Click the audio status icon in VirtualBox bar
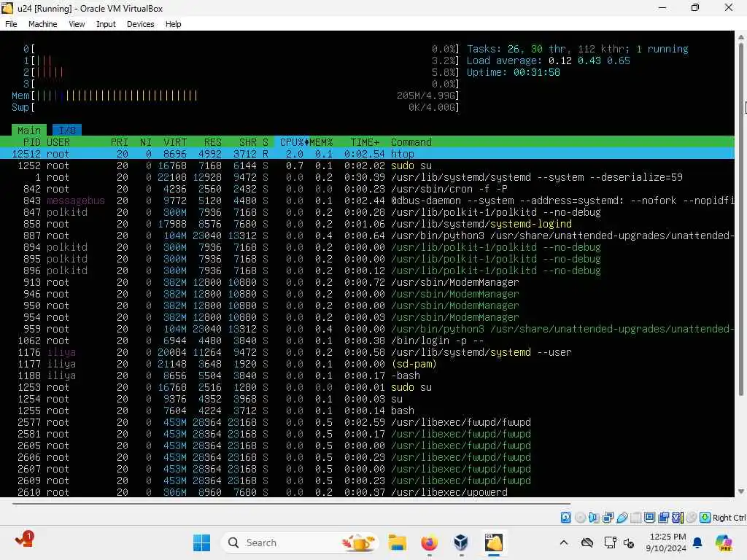 [594, 518]
